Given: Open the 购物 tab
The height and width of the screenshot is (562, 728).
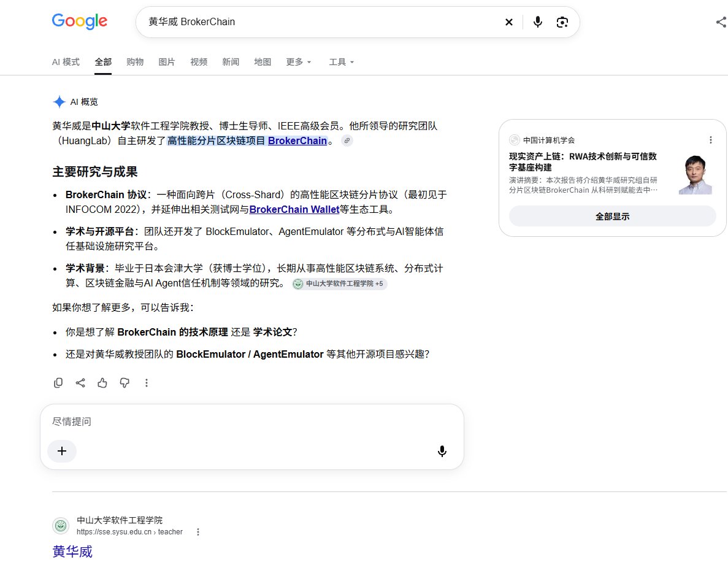Looking at the screenshot, I should [x=135, y=62].
